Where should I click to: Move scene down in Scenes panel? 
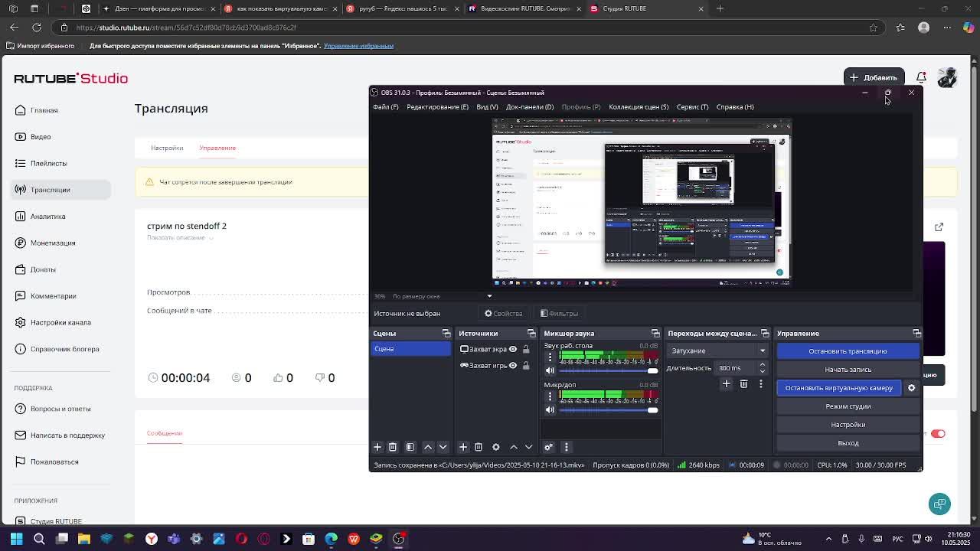443,447
